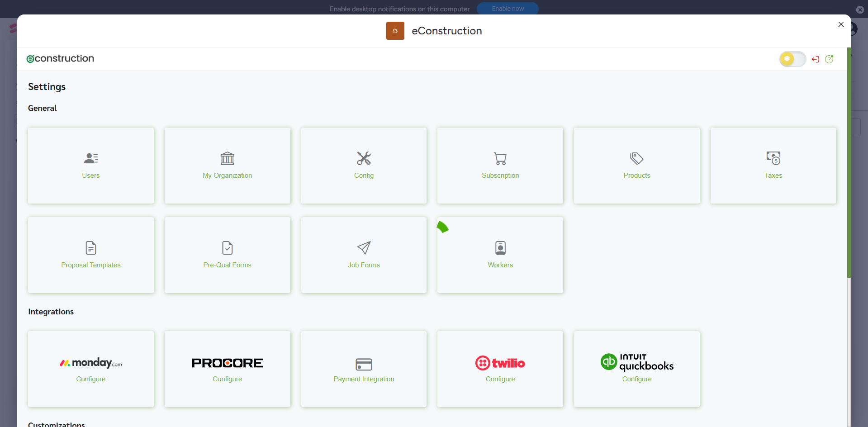This screenshot has width=868, height=427.
Task: Open the Products tag icon
Action: 636,158
